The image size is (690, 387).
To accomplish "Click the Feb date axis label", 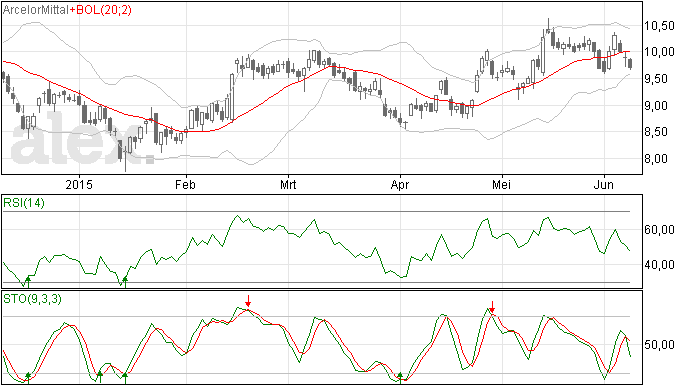I will point(185,184).
